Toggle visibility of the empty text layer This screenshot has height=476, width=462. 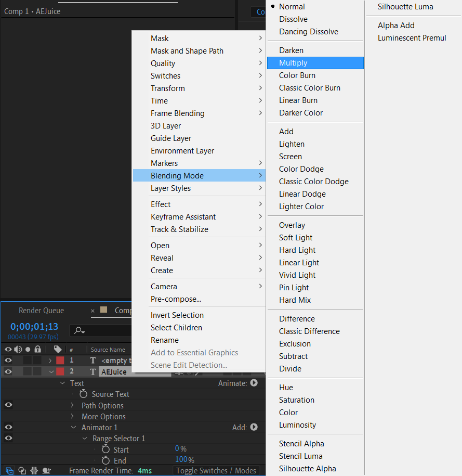[x=8, y=360]
